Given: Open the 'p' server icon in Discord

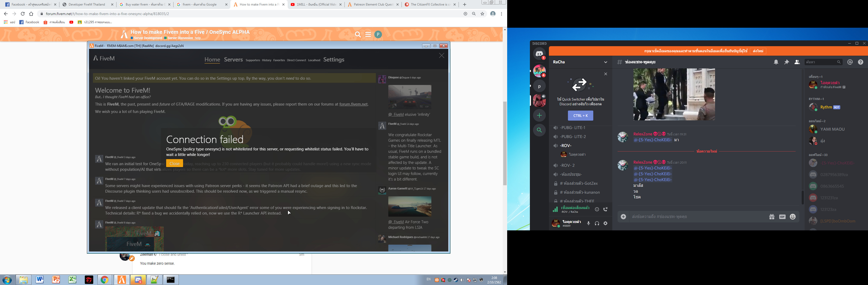Looking at the screenshot, I should [539, 86].
